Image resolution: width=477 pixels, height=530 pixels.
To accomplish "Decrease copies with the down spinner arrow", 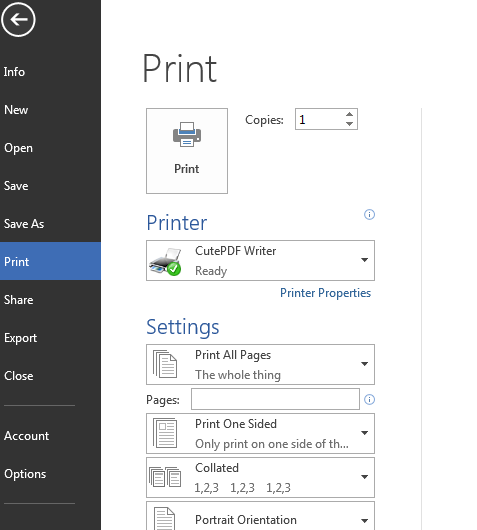I will point(349,124).
